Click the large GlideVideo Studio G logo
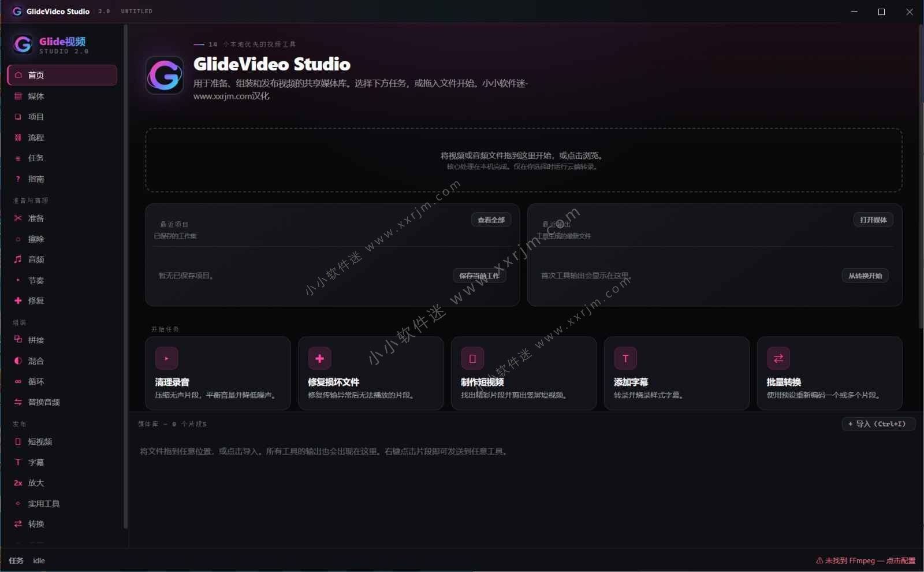Viewport: 924px width, 572px height. 165,75
